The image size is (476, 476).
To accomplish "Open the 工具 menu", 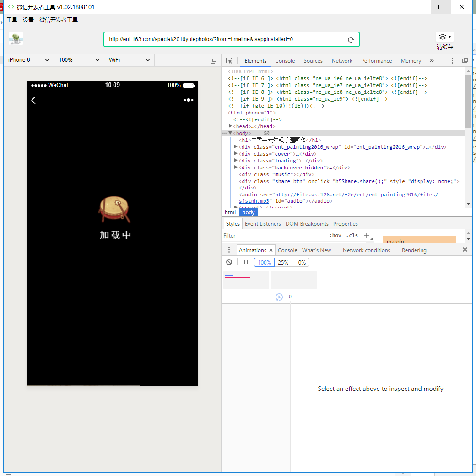I will click(12, 20).
